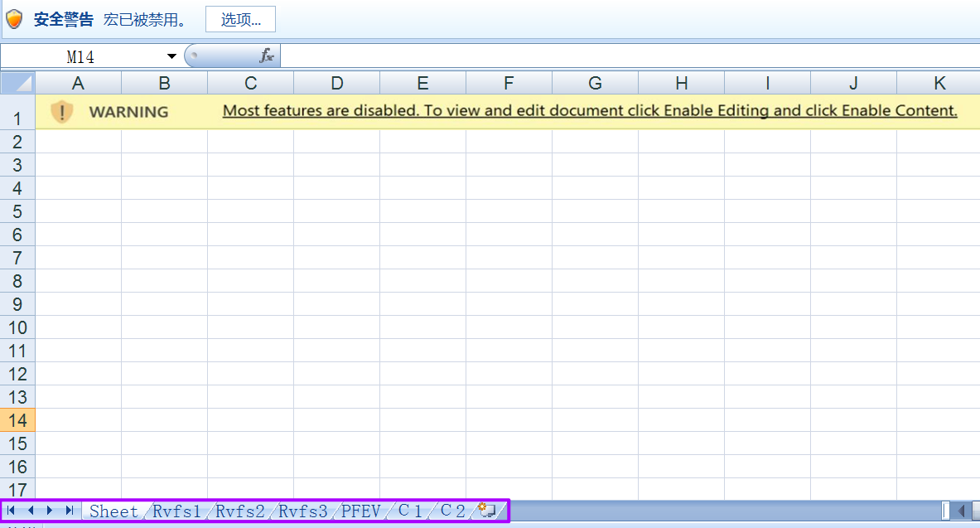Click the yellow warning exclamation icon in row 1
Viewport: 980px width, 528px height.
tap(62, 111)
